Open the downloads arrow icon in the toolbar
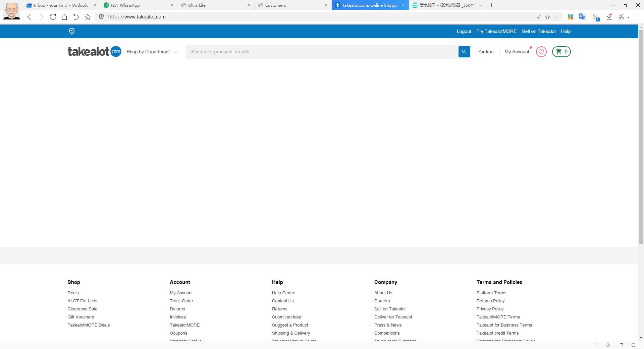644x349 pixels. coord(609,17)
